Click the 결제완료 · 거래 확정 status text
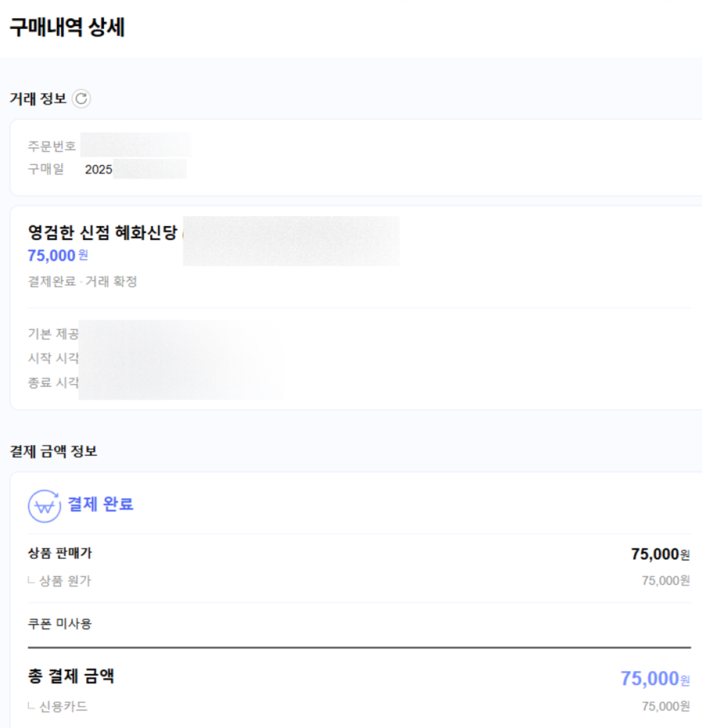The width and height of the screenshot is (702, 728). pos(82,282)
